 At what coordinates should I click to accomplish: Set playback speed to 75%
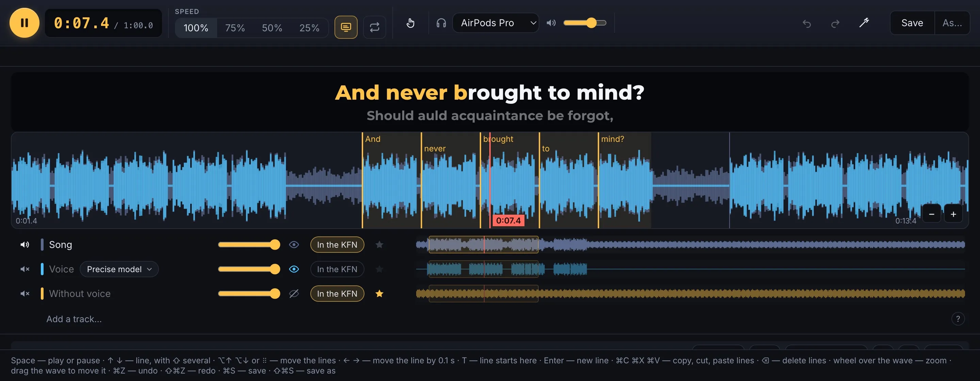[x=235, y=28]
